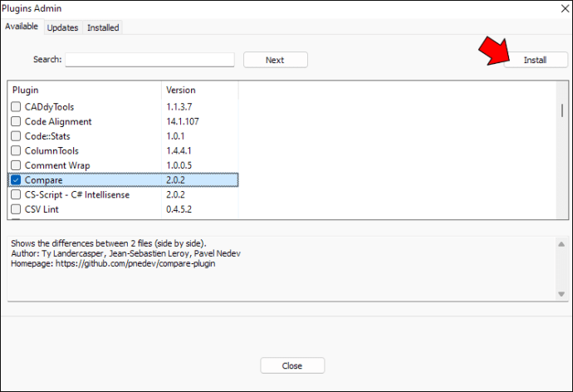
Task: Go to the Installed tab
Action: point(103,27)
